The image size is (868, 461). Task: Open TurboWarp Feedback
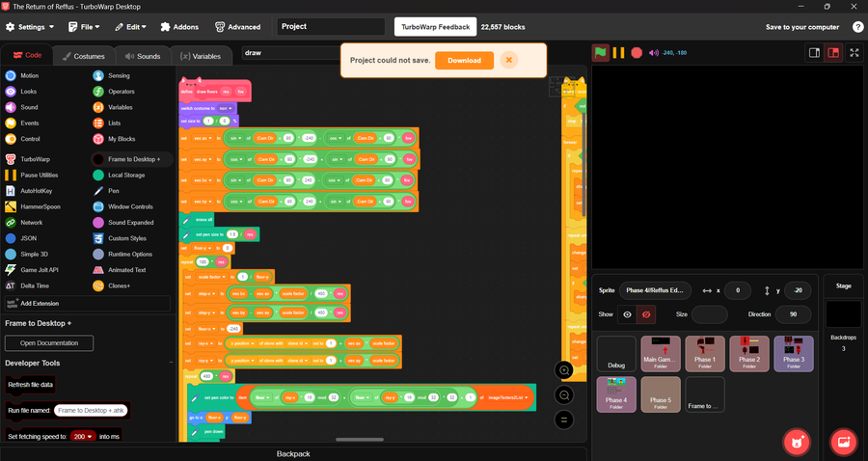point(436,27)
